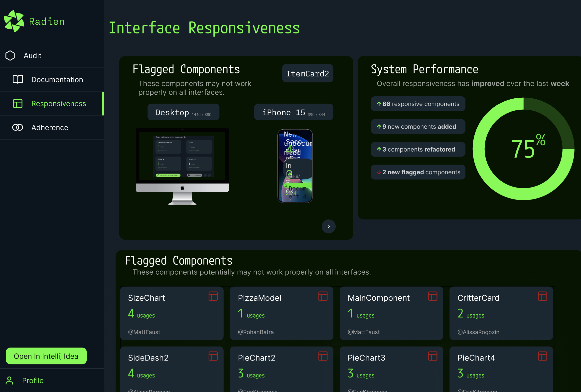The image size is (581, 392).
Task: Select the Desktop 1440 x 880 view
Action: (183, 112)
